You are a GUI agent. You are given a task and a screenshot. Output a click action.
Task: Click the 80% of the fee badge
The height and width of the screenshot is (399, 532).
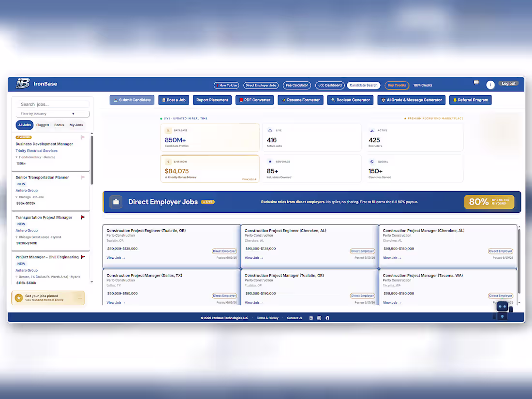point(489,202)
